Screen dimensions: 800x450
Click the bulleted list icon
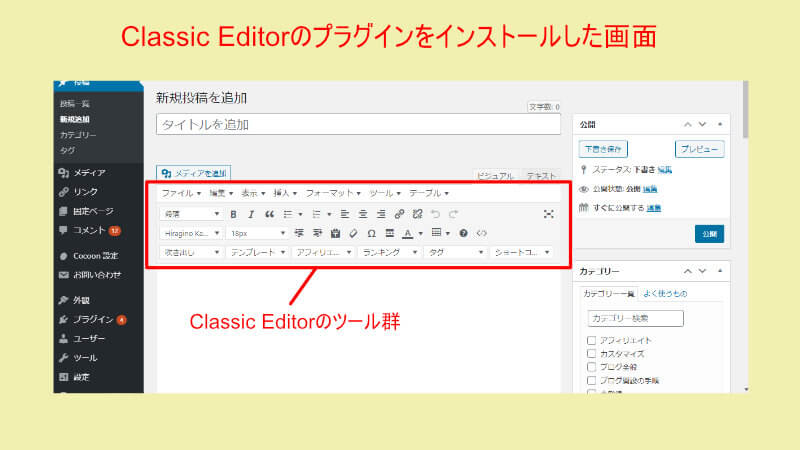[288, 214]
